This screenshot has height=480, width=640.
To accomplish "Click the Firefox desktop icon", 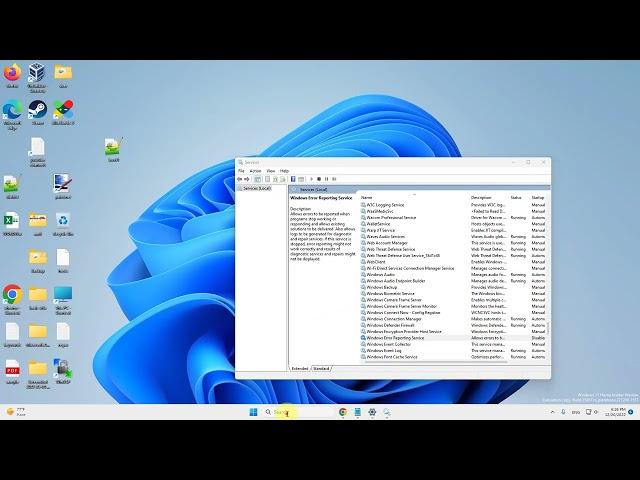I will tap(12, 76).
